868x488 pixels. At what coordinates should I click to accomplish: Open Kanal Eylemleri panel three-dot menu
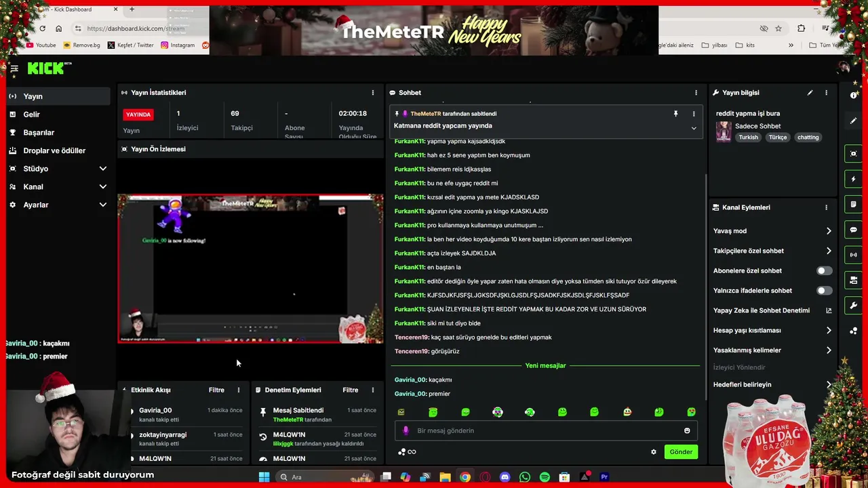pyautogui.click(x=826, y=207)
